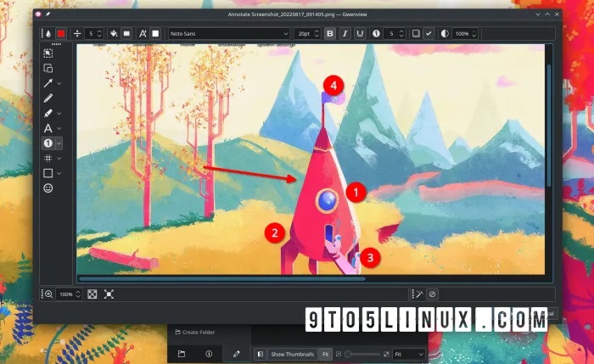Expand the Arrow tool variants dropdown
The height and width of the screenshot is (364, 594).
[59, 83]
